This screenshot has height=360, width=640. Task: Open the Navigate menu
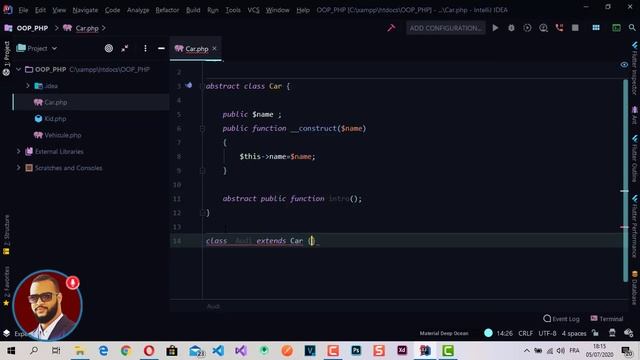click(85, 10)
